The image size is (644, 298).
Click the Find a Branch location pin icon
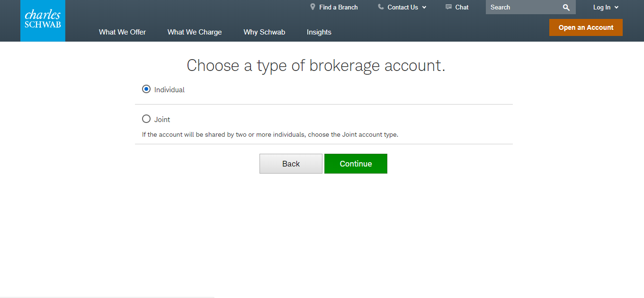[x=313, y=7]
